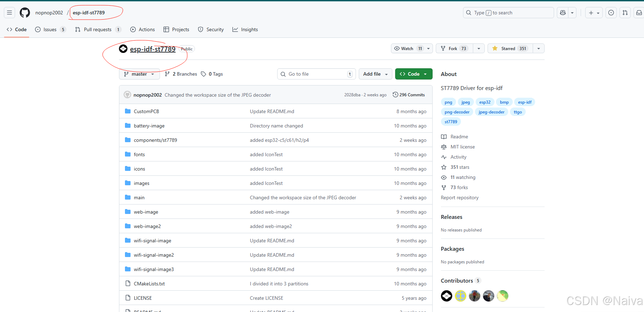This screenshot has width=644, height=312.
Task: Open the 2 Branches link
Action: [x=181, y=74]
